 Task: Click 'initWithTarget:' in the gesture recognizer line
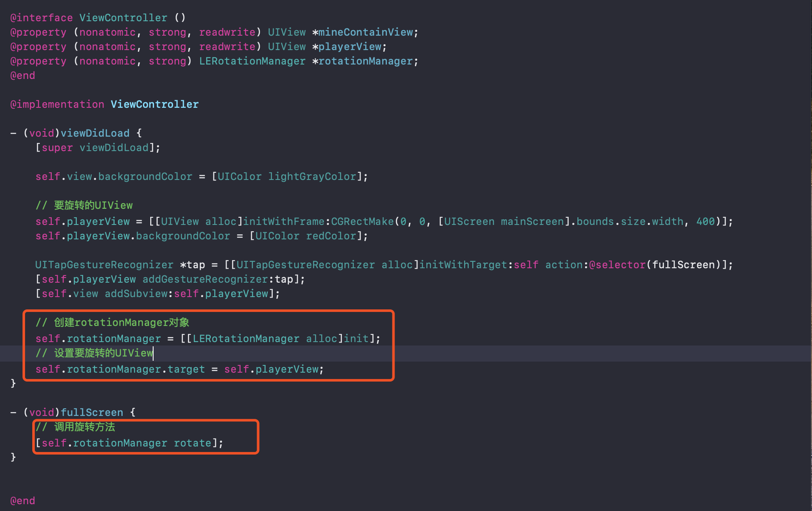click(466, 265)
